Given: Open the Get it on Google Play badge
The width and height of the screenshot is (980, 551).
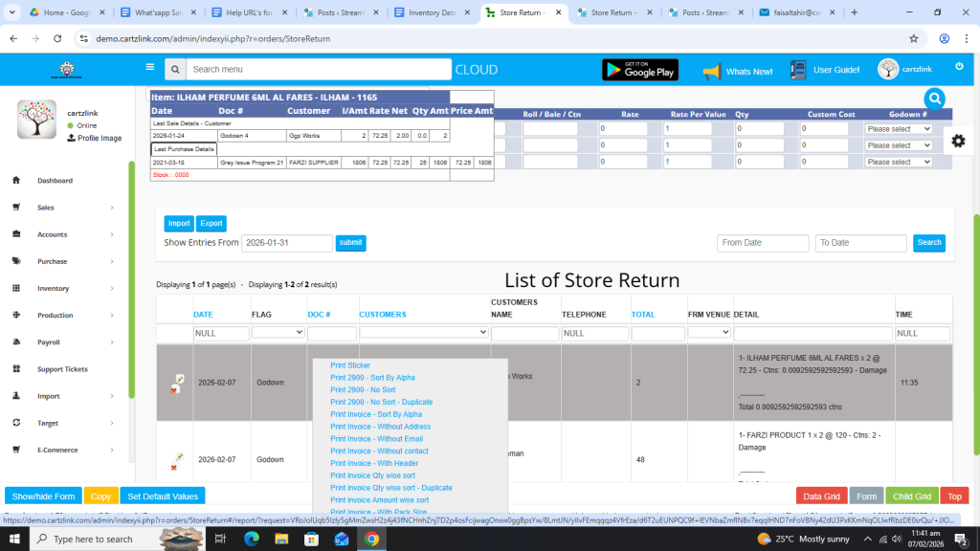Looking at the screenshot, I should 639,70.
